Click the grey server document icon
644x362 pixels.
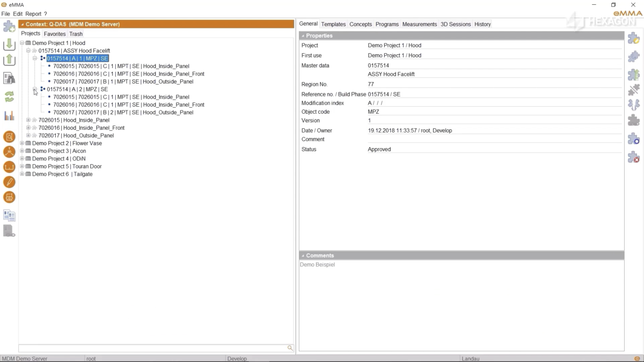coord(9,231)
